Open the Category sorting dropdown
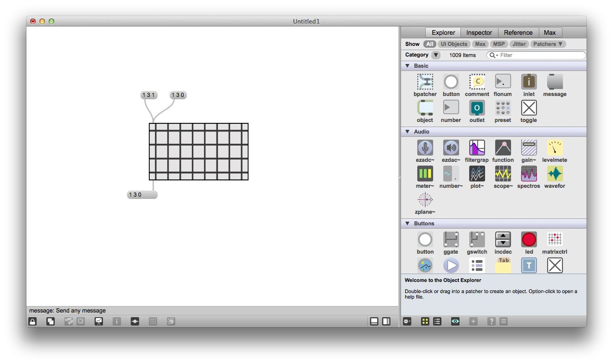 [435, 55]
